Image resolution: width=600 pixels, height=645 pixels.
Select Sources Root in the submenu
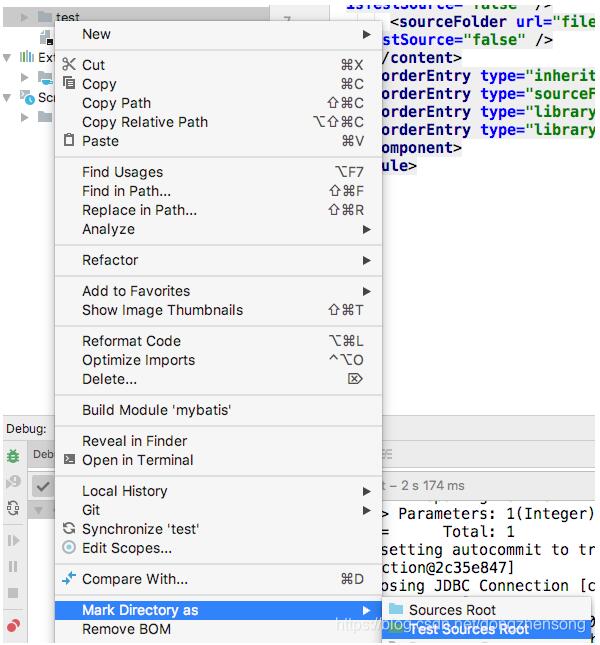coord(452,610)
